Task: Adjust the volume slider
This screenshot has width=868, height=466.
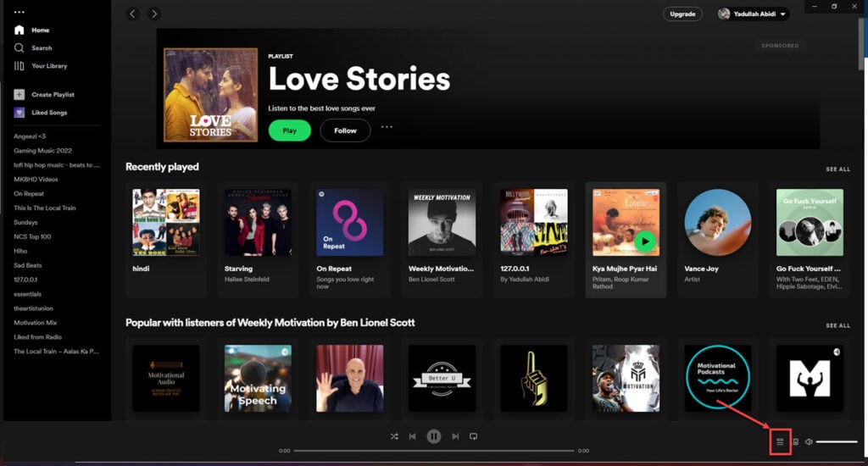Action: pos(837,441)
